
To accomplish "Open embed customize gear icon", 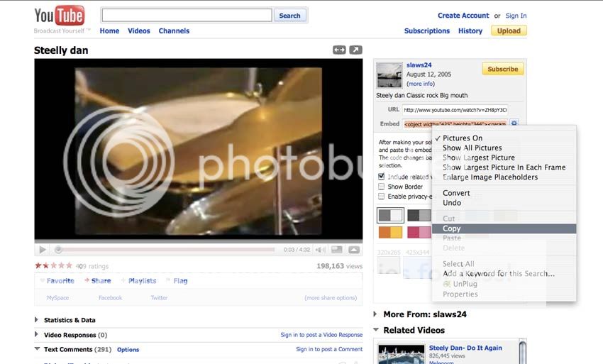I will (x=514, y=123).
